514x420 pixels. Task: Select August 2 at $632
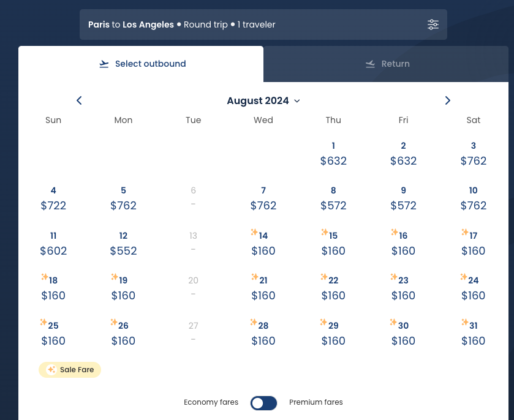(403, 154)
